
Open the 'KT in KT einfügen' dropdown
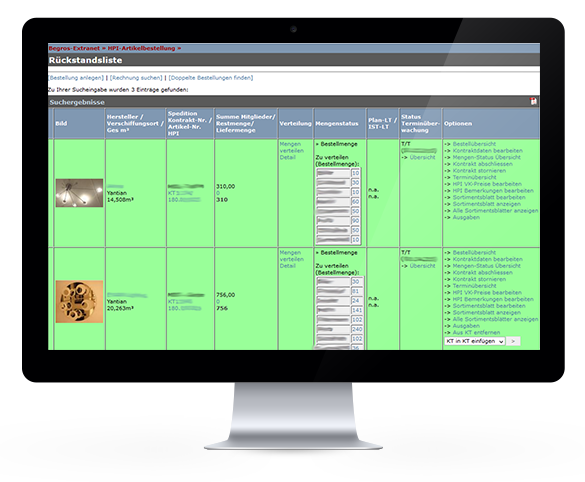[x=475, y=341]
